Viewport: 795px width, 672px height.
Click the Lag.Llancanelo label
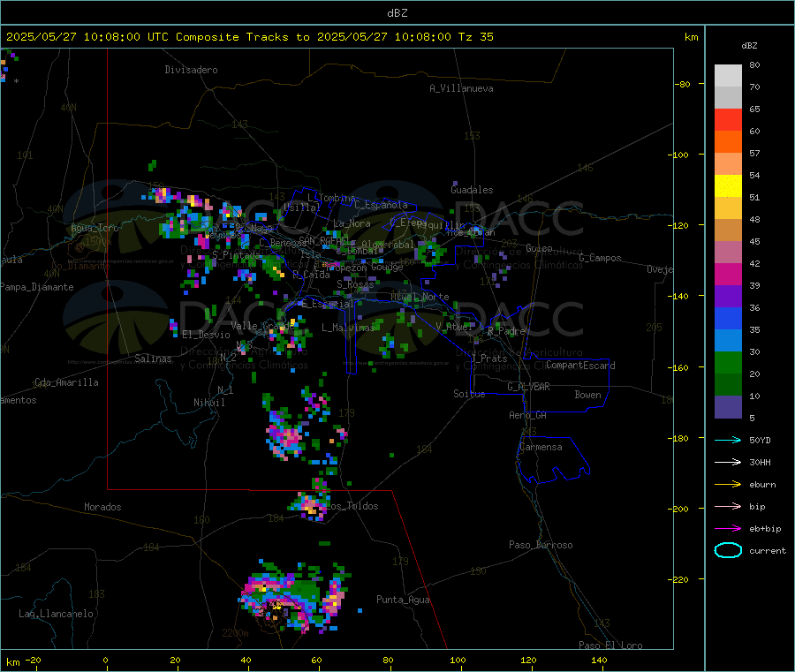click(56, 614)
